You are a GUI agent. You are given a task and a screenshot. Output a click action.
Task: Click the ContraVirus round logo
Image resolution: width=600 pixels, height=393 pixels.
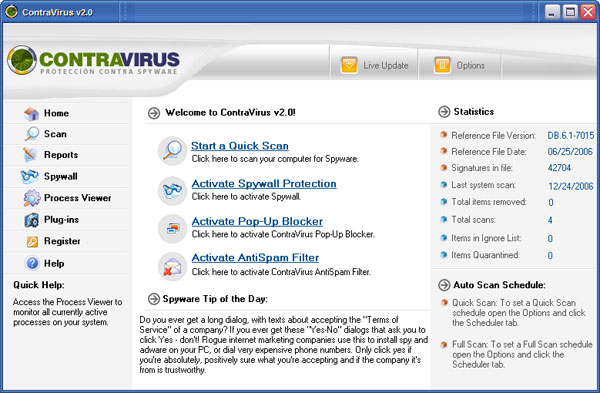click(22, 60)
